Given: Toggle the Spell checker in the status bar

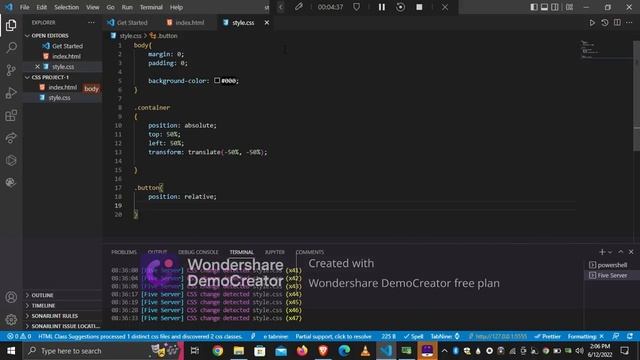Looking at the screenshot, I should click(413, 336).
